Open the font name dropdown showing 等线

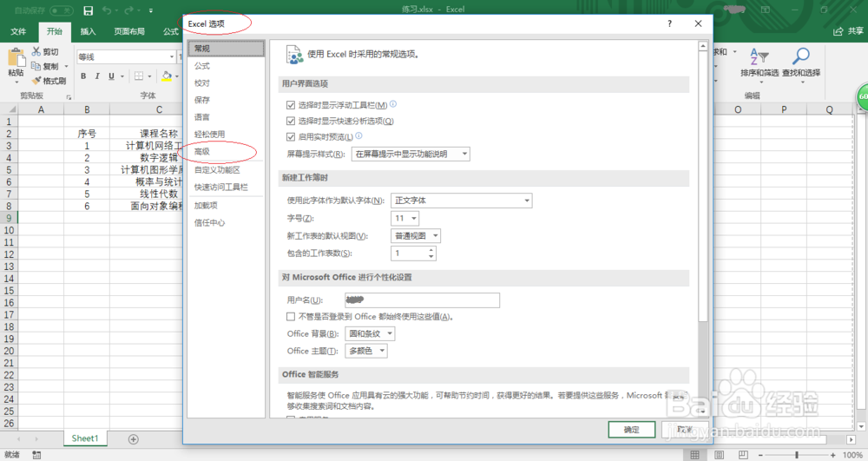click(172, 57)
